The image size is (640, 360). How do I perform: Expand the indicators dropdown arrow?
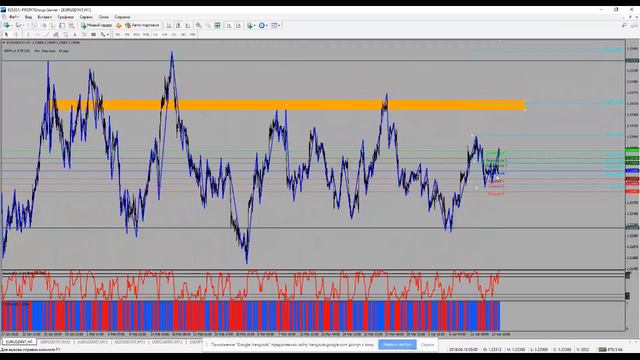coord(254,25)
